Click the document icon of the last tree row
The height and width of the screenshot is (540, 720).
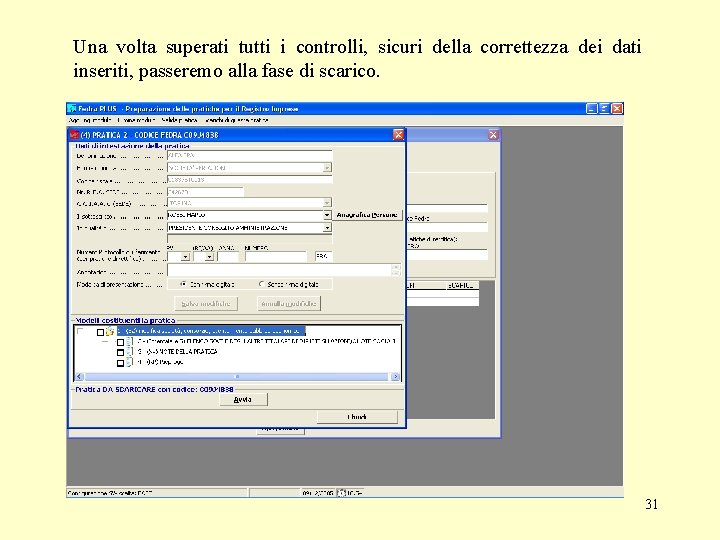(x=130, y=362)
